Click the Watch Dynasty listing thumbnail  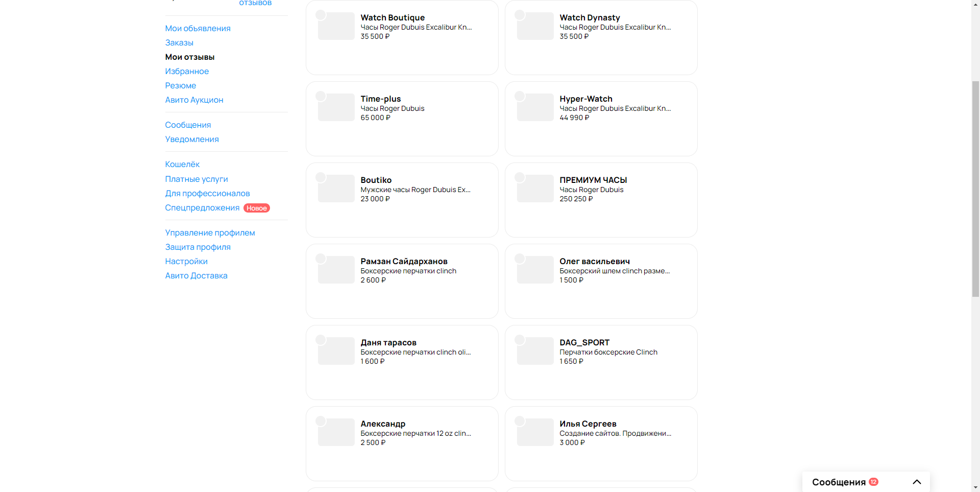(535, 26)
